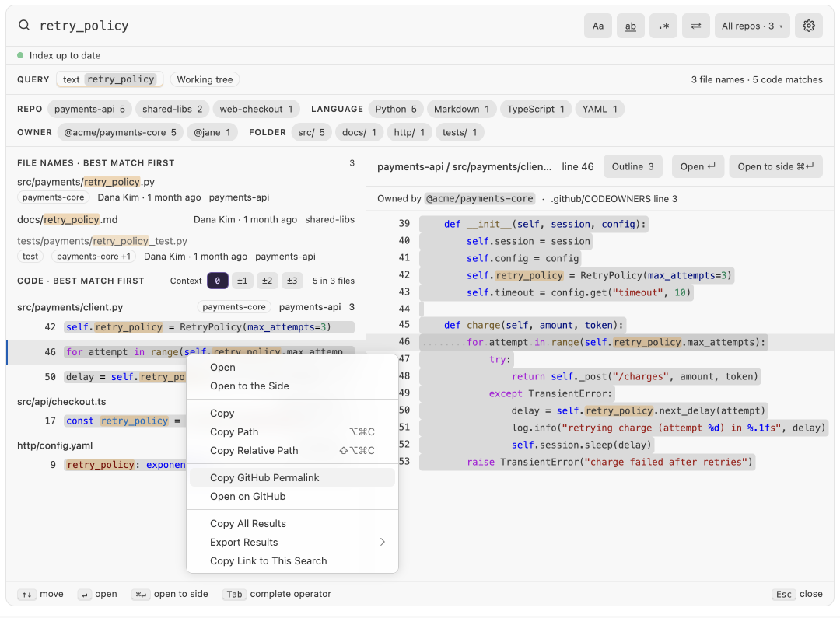Set context to 0 lines
Viewport: 840px width, 618px height.
point(218,281)
